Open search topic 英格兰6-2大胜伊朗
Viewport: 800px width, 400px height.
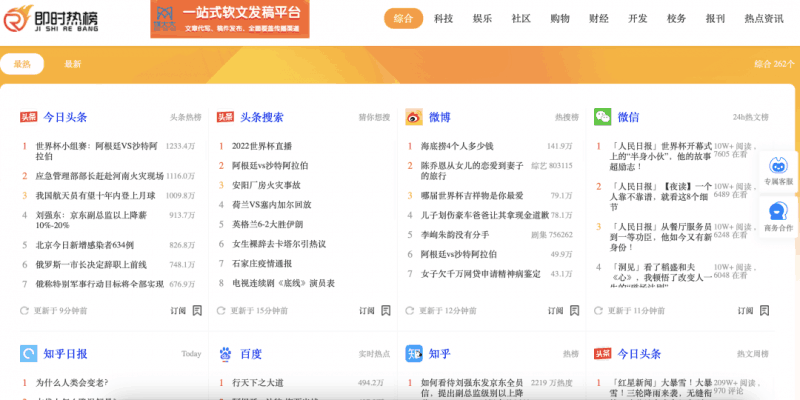click(267, 224)
